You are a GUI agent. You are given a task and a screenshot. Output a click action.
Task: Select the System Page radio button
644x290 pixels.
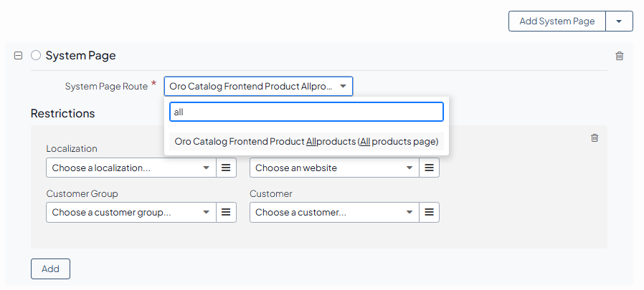coord(36,56)
